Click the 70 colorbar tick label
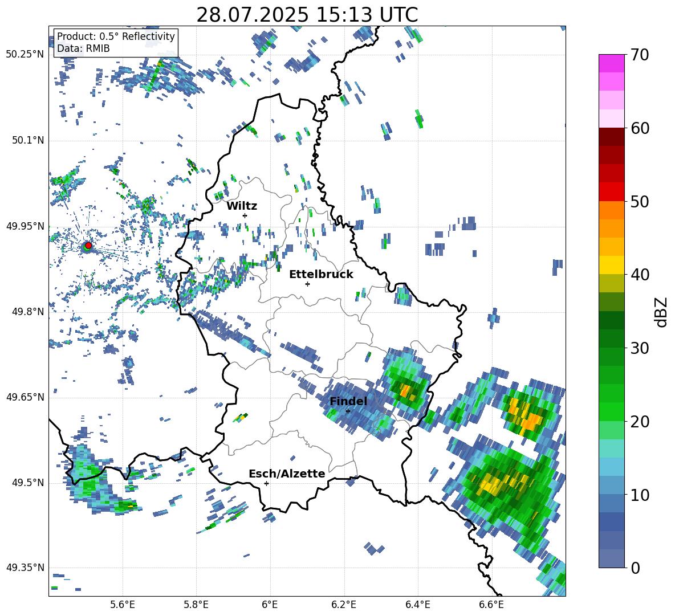Image resolution: width=675 pixels, height=616 pixels. (x=640, y=55)
